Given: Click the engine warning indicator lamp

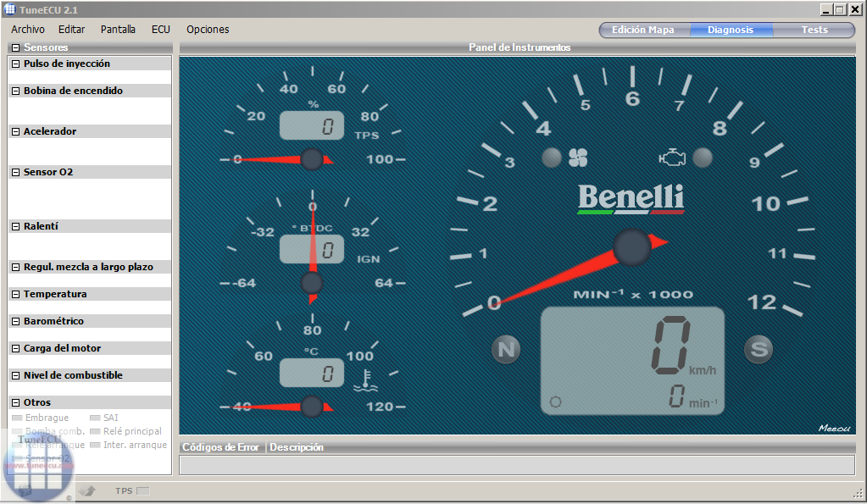Looking at the screenshot, I should point(703,158).
